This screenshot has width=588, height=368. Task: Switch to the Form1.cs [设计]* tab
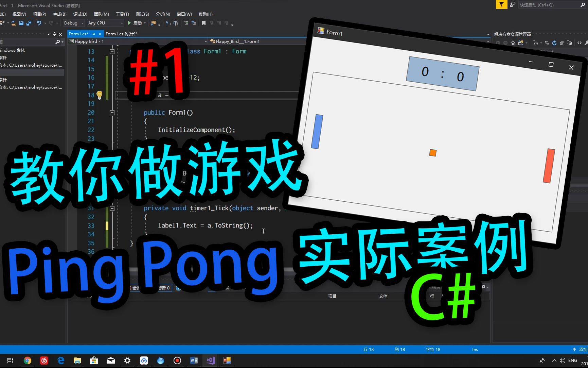[x=121, y=34]
